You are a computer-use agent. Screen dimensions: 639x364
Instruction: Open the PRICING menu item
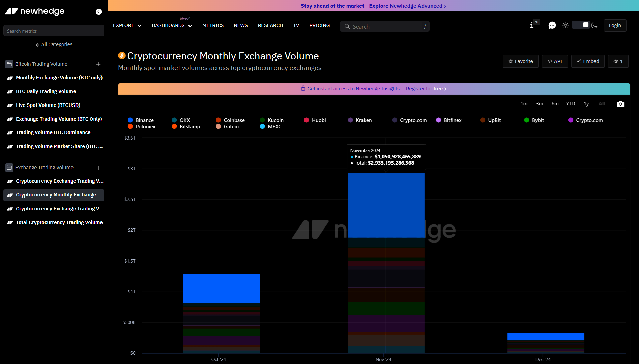coord(320,25)
